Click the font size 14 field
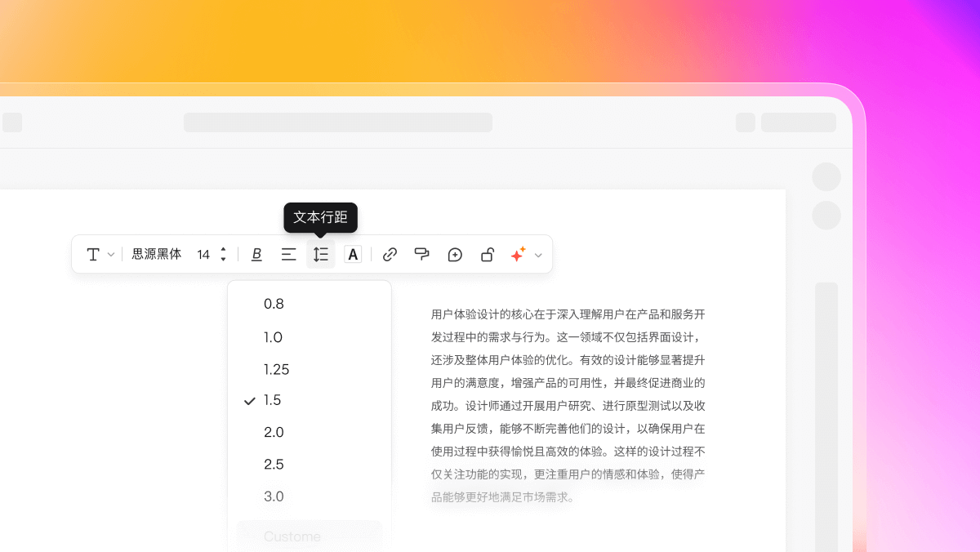Screen dimensions: 980x552 (x=203, y=255)
